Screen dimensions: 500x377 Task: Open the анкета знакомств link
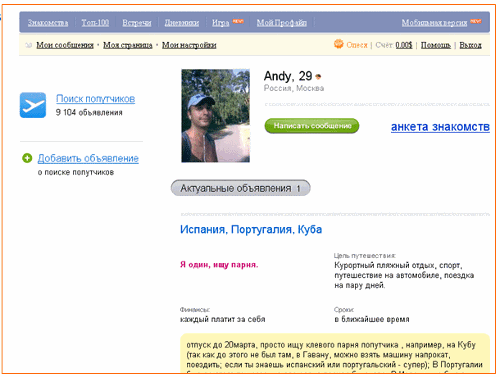coord(440,127)
